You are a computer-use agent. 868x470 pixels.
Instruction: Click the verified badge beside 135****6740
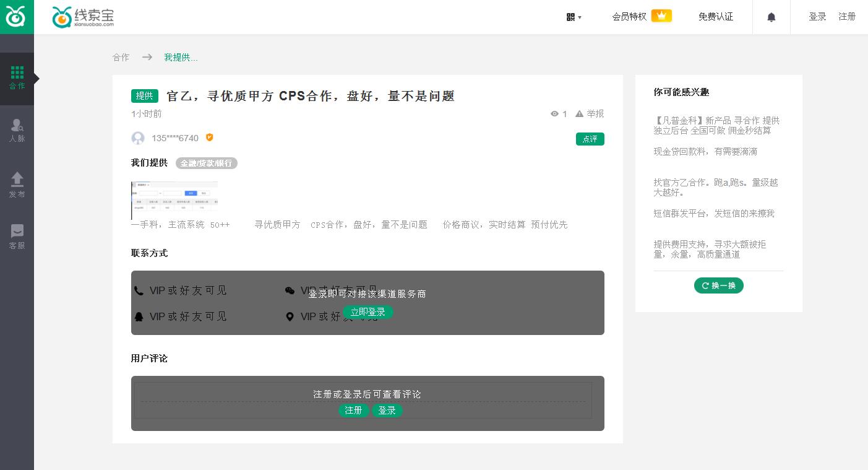pos(209,137)
